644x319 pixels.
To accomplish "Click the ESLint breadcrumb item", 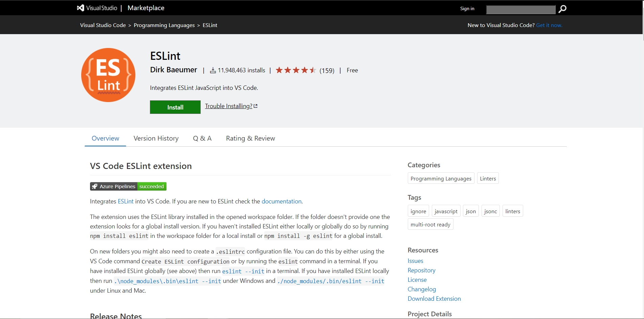I will point(210,25).
